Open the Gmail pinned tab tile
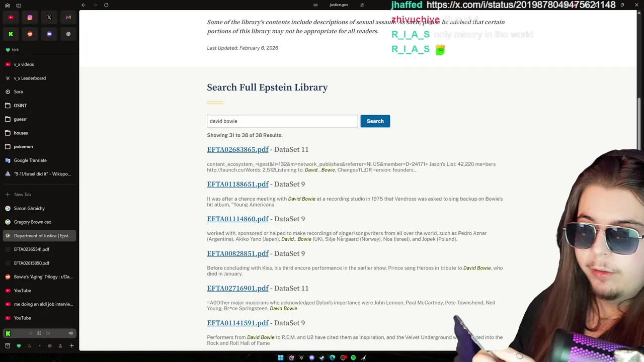The height and width of the screenshot is (362, 644). (x=68, y=17)
